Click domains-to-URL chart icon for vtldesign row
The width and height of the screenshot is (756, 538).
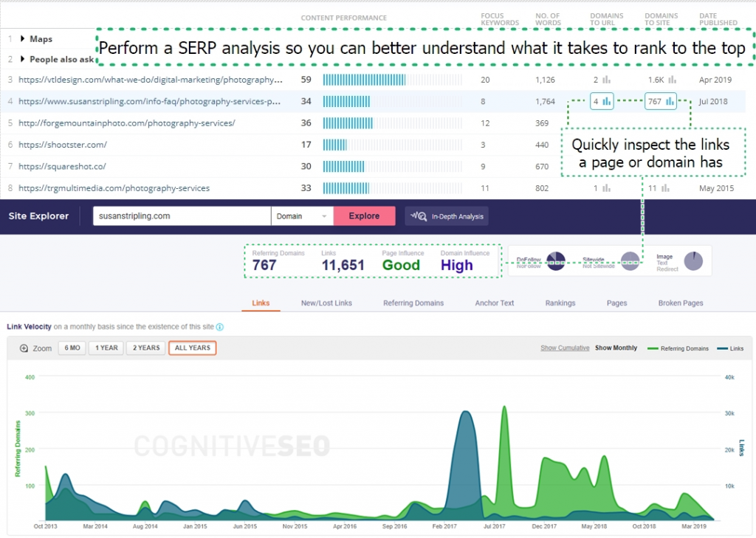click(607, 80)
